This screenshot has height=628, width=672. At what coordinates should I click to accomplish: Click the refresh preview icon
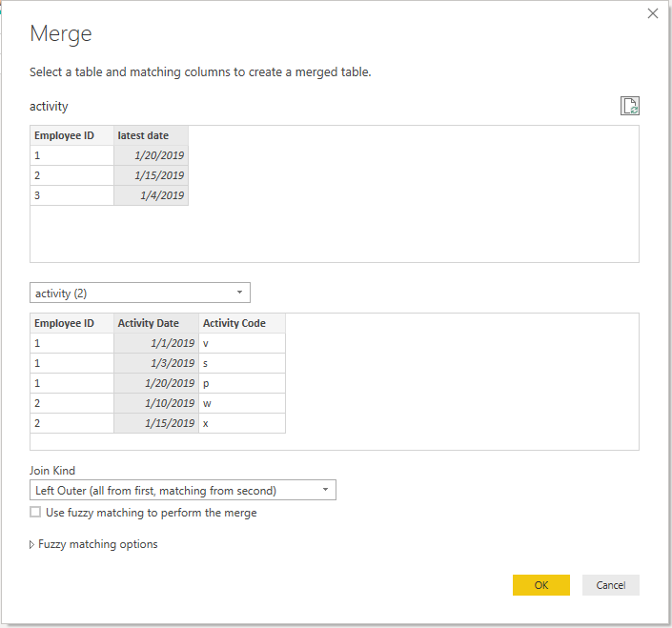[629, 106]
